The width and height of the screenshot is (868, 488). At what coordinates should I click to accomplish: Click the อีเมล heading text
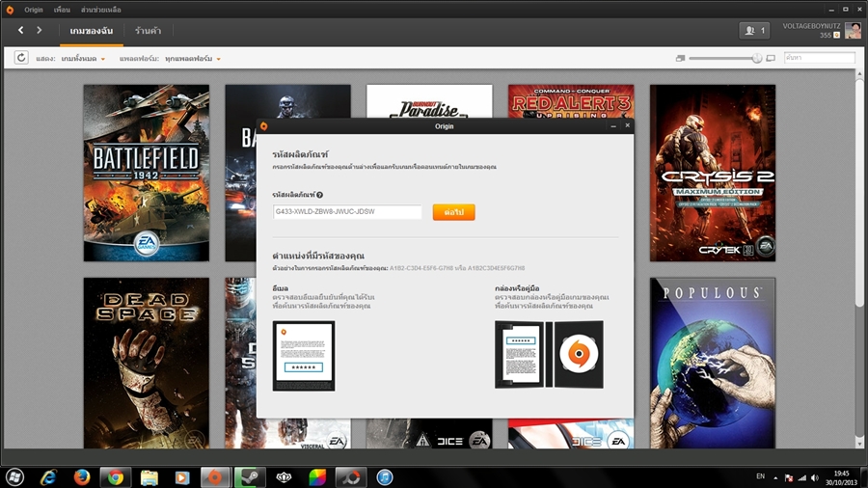[280, 288]
